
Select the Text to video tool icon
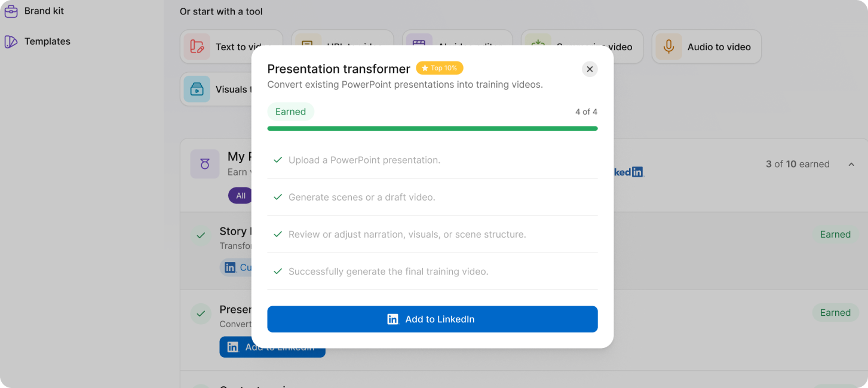coord(197,47)
